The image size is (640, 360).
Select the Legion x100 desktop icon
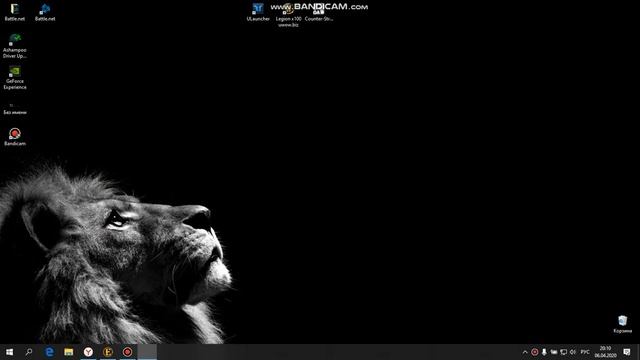point(288,15)
